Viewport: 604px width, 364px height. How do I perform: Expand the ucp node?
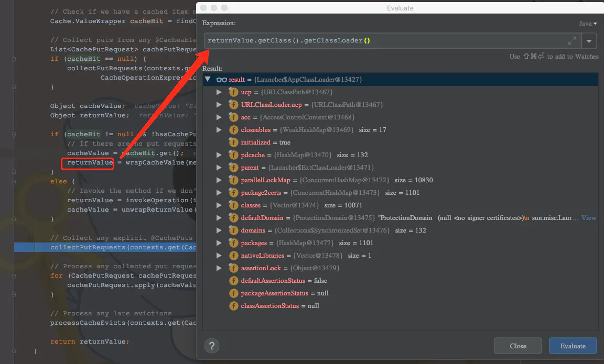coord(219,92)
